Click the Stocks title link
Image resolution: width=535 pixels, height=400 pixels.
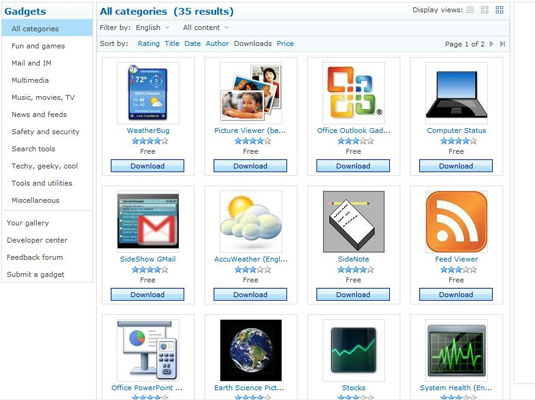pos(353,388)
